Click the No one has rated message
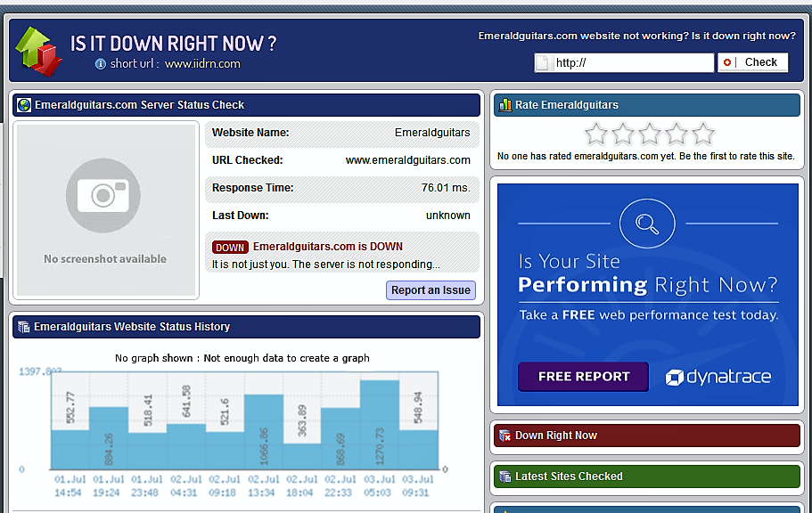Viewport: 812px width, 513px height. 646,157
